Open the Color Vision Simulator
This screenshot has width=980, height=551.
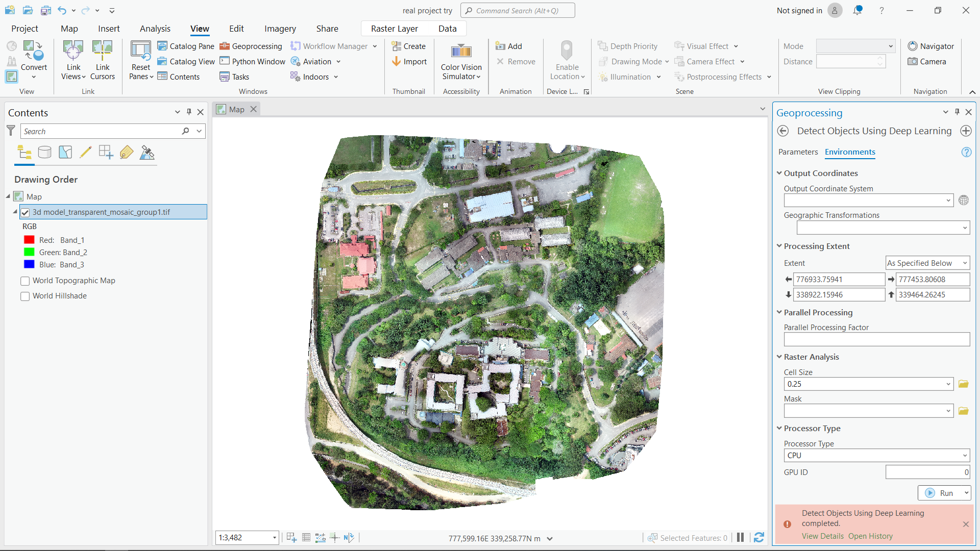pyautogui.click(x=461, y=61)
